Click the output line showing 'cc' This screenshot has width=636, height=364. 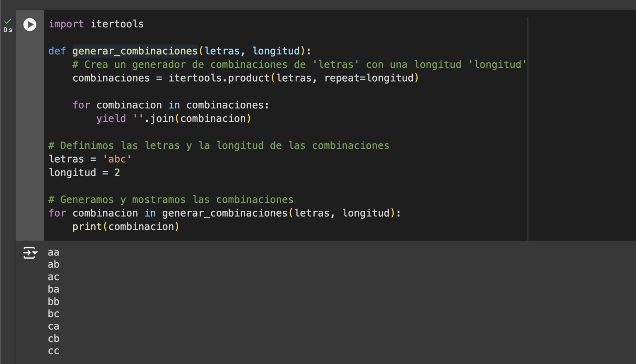(x=53, y=351)
